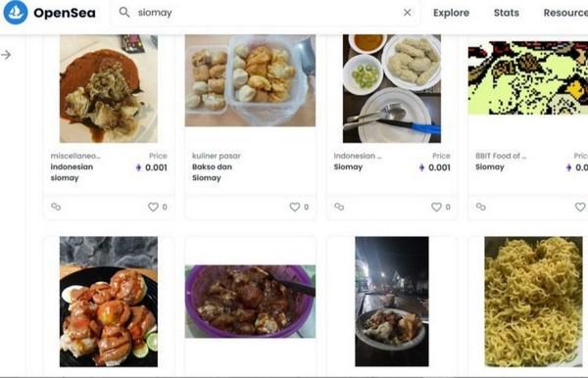Click chain link icon on 8BIT Food card
This screenshot has height=378, width=588.
481,207
